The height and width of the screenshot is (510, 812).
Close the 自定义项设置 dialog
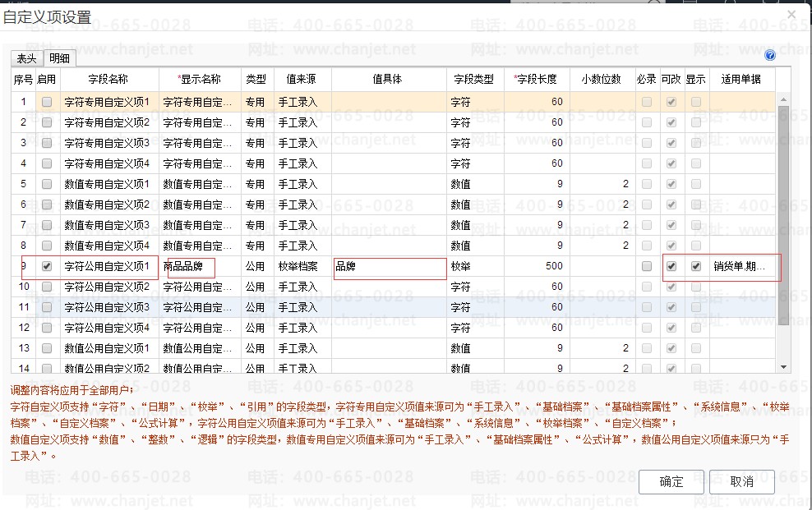coord(791,15)
